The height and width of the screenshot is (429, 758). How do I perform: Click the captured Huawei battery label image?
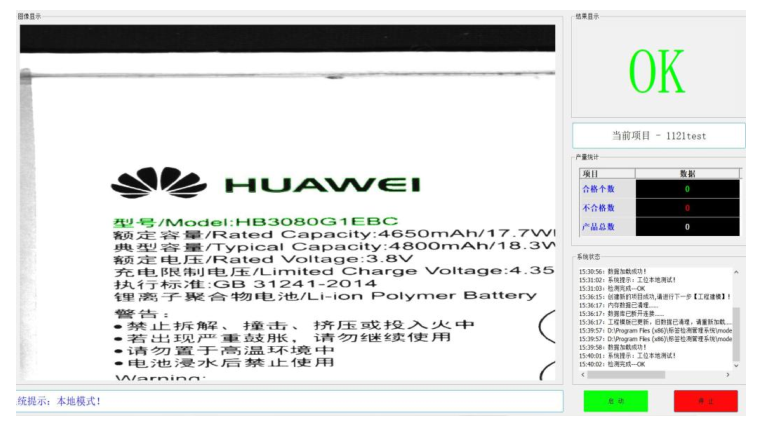pos(287,203)
